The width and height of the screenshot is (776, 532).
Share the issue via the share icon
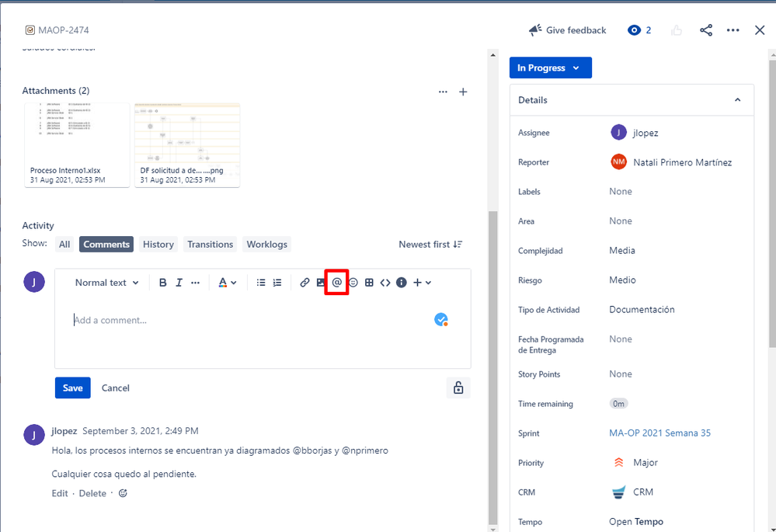click(705, 30)
